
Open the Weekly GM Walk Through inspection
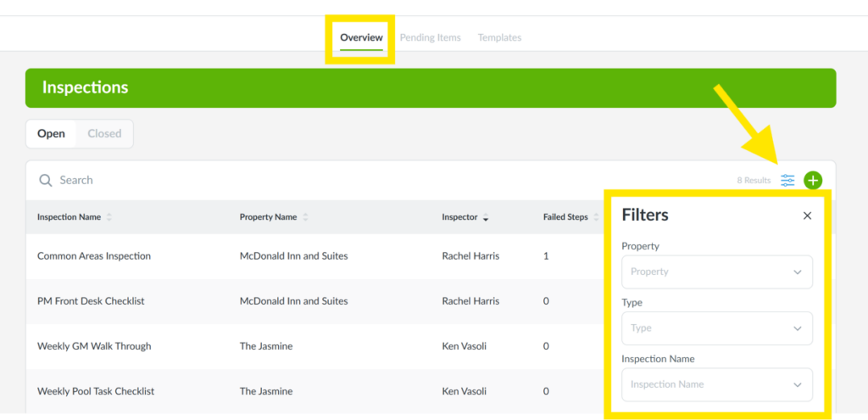94,346
